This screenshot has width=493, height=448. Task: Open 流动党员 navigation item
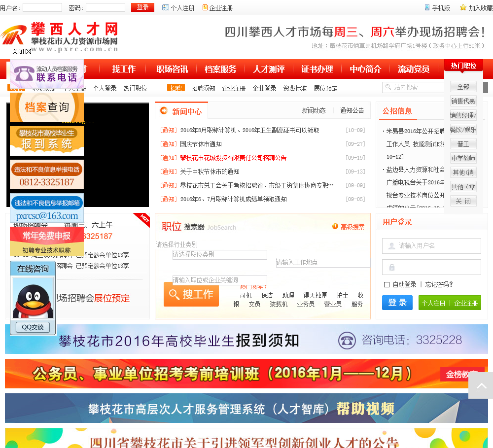coord(414,69)
